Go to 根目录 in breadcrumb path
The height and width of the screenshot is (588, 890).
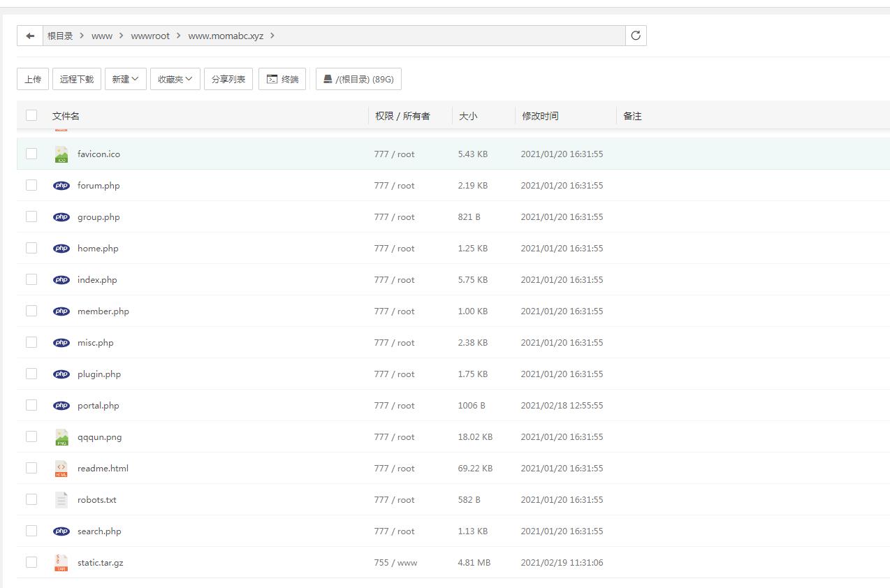60,36
